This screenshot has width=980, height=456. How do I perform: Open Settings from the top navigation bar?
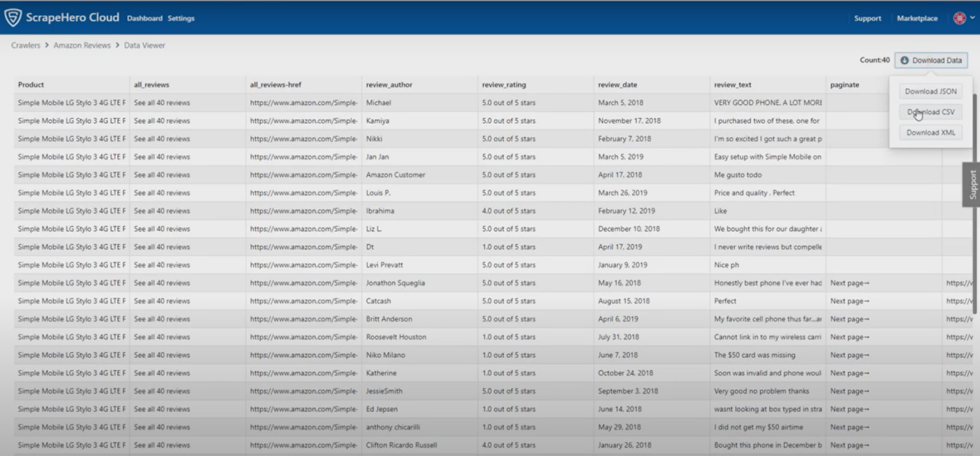[x=181, y=18]
